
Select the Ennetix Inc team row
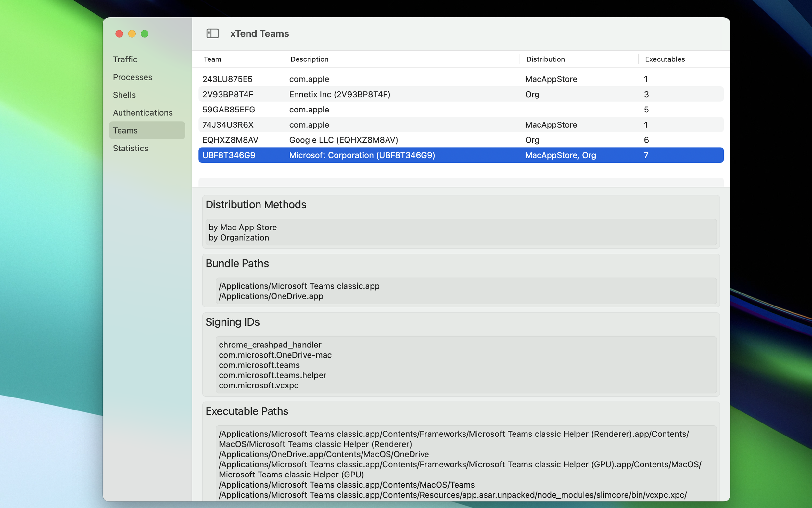coord(339,94)
